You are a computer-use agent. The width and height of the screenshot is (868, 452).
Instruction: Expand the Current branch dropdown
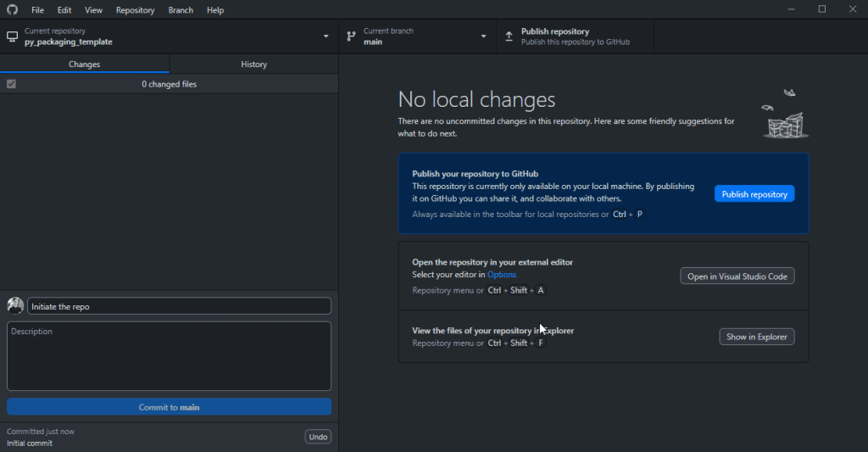click(x=484, y=36)
